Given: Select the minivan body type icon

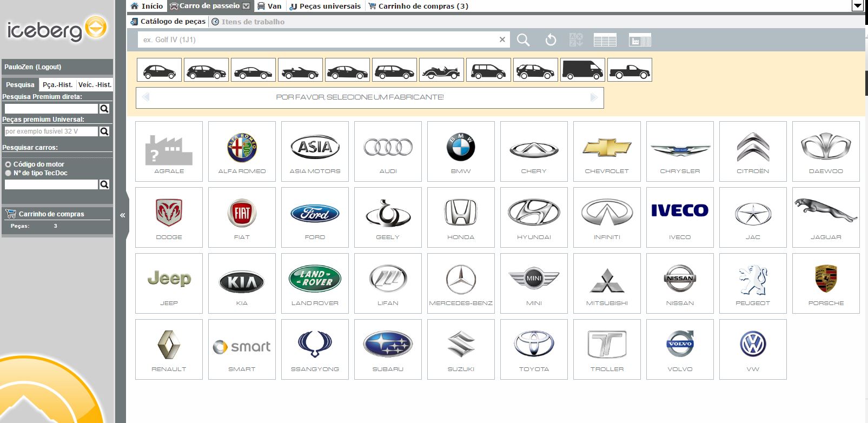Looking at the screenshot, I should pos(488,70).
